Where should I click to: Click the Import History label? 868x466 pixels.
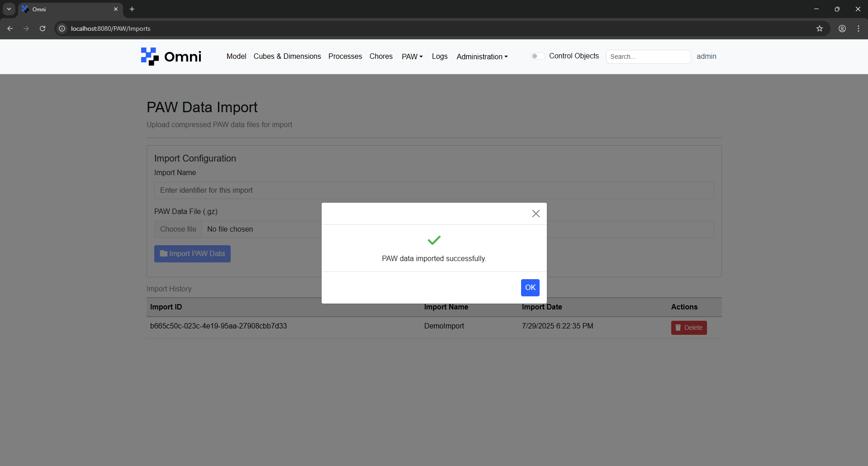click(169, 289)
